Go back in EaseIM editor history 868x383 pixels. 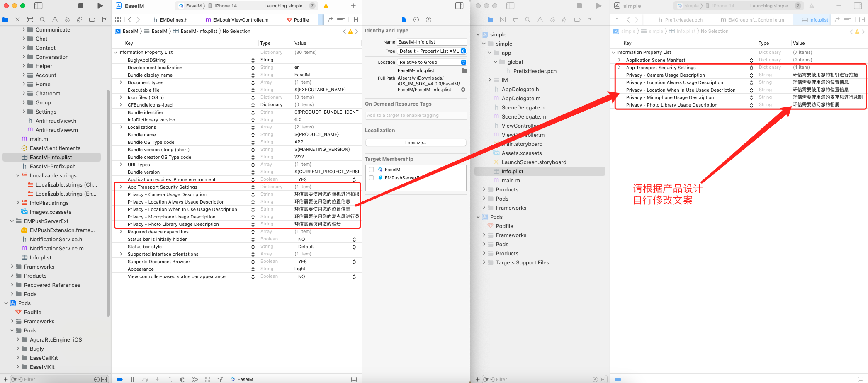[130, 19]
